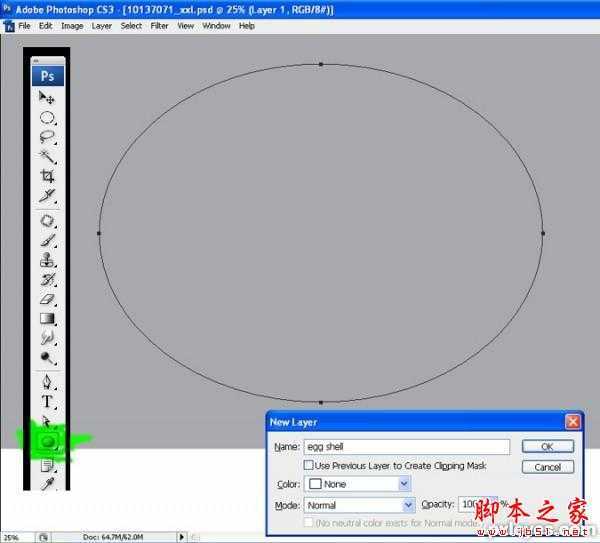Open the Select menu
Image resolution: width=600 pixels, height=543 pixels.
(131, 26)
